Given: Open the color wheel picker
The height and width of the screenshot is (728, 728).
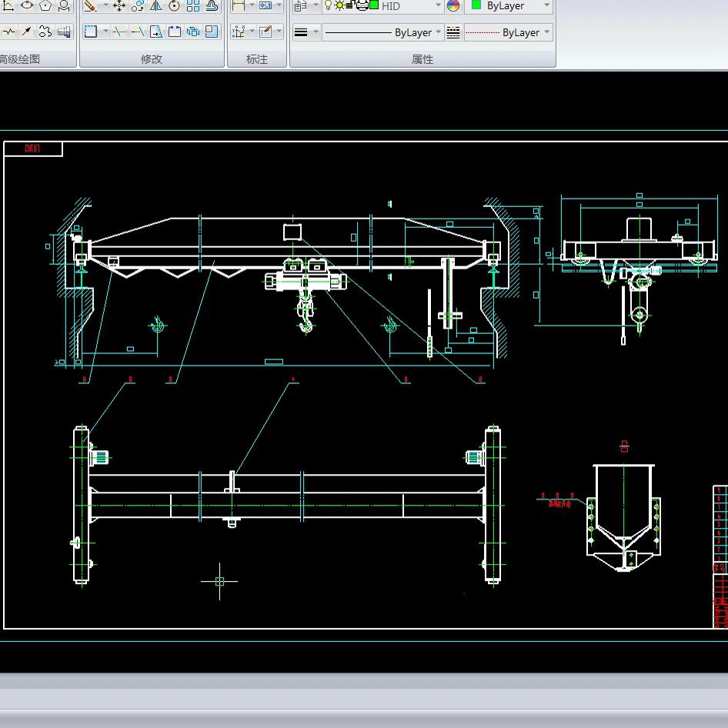Looking at the screenshot, I should point(453,6).
